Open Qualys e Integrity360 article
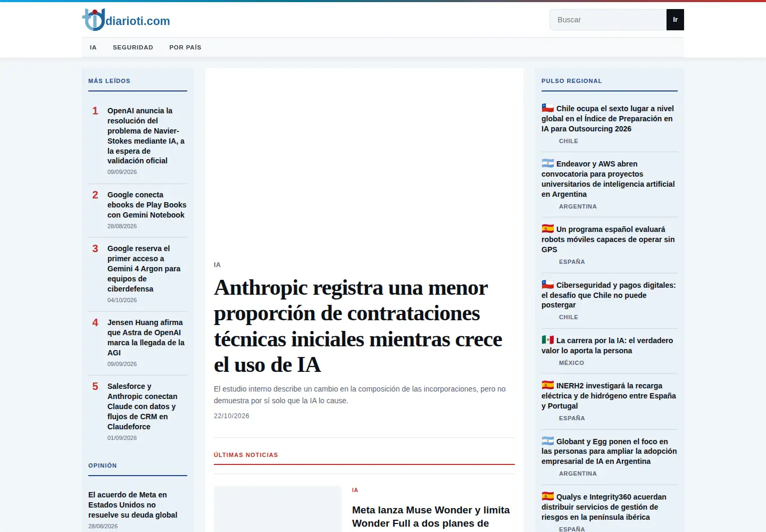Screen dimensions: 766x532 tap(604, 507)
